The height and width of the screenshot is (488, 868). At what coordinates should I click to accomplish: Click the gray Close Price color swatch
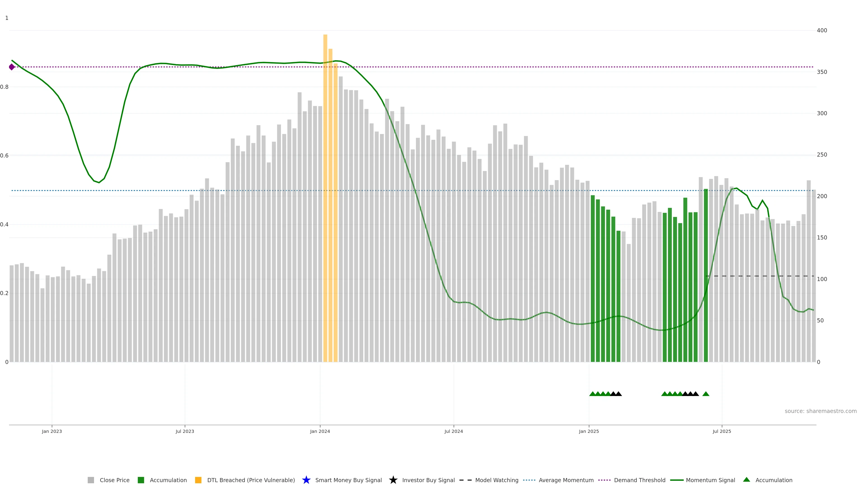[x=91, y=480]
